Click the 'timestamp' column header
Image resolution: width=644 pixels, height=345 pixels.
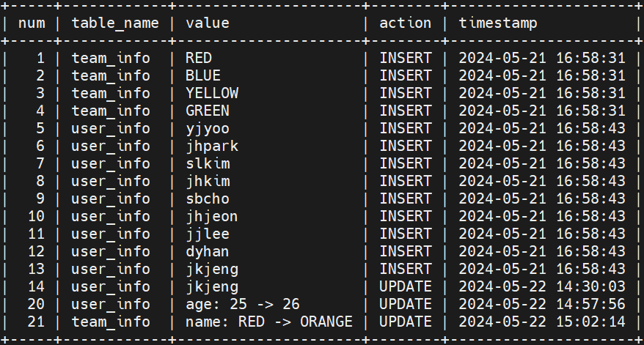coord(498,23)
